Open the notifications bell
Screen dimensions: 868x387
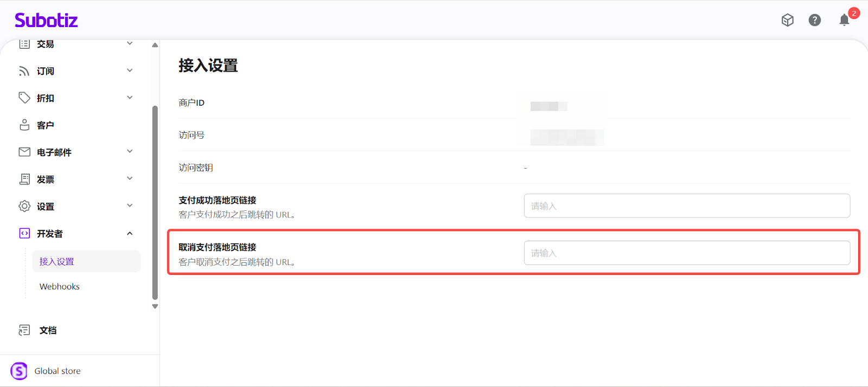click(844, 20)
